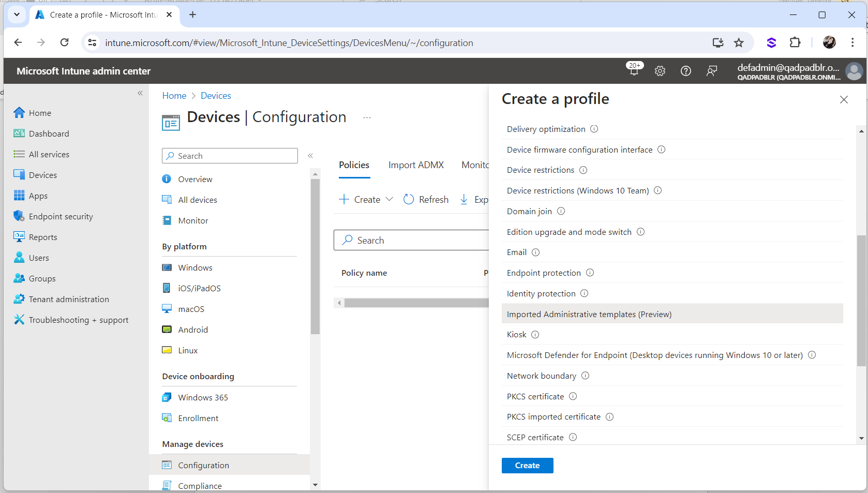Viewport: 868px width, 493px height.
Task: Click info icon next to Kiosk
Action: [x=535, y=335]
